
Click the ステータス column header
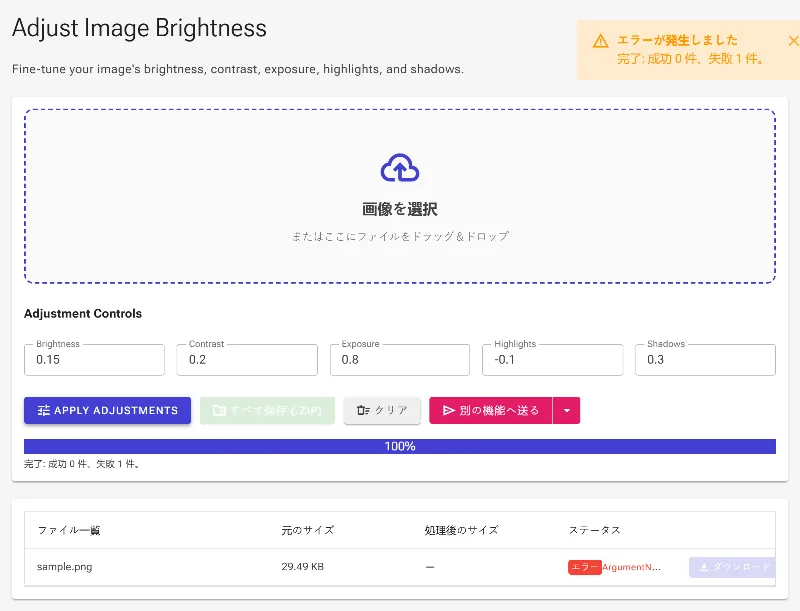(x=595, y=530)
